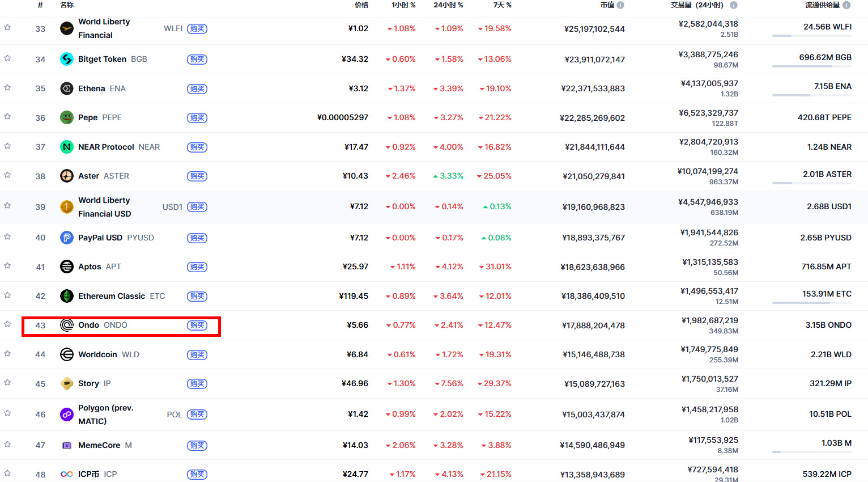Click the info icon beside 市值 header

click(620, 5)
